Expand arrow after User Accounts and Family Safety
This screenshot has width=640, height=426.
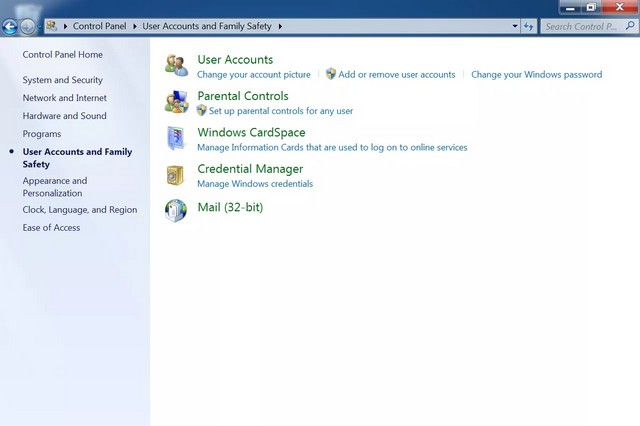[280, 26]
